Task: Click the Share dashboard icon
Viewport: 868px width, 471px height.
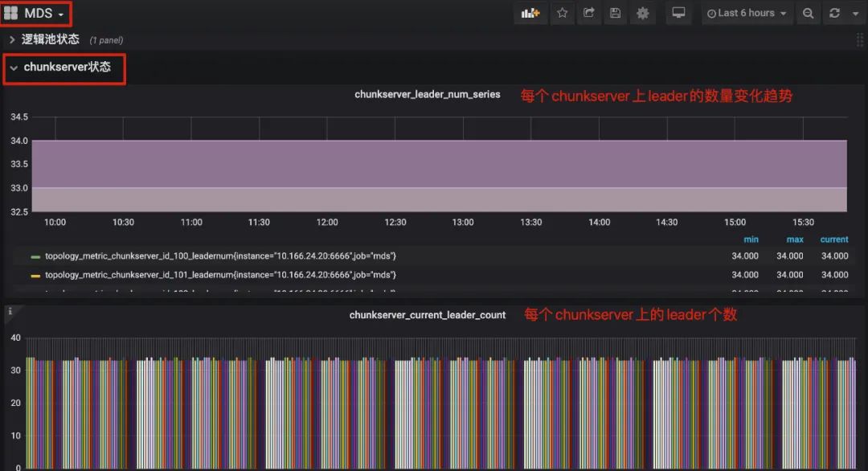Action: [588, 13]
